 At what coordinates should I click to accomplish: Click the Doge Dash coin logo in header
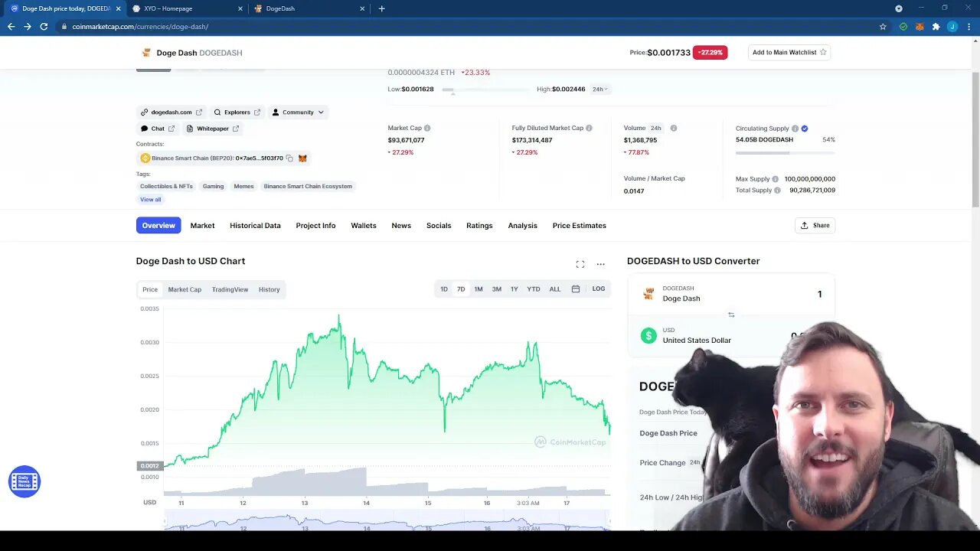146,53
